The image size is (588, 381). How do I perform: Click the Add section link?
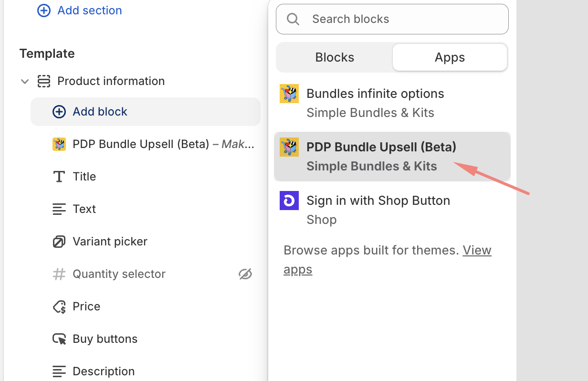click(x=90, y=11)
